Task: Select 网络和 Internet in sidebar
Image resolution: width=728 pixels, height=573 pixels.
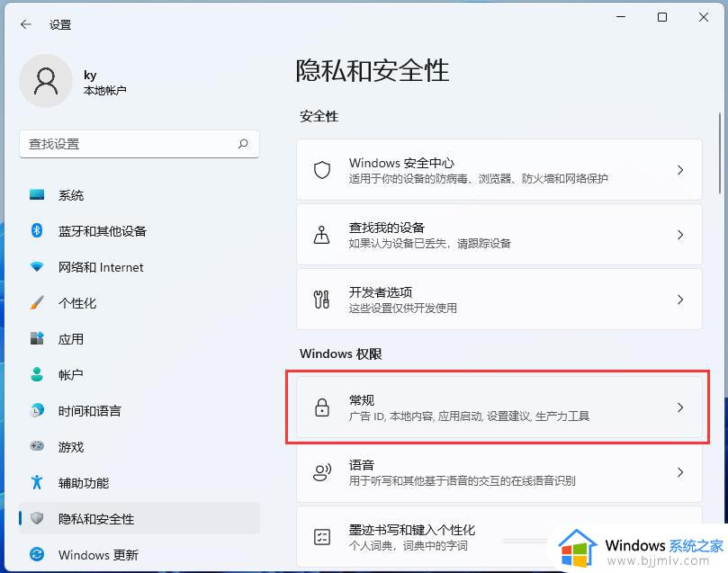Action: 139,267
